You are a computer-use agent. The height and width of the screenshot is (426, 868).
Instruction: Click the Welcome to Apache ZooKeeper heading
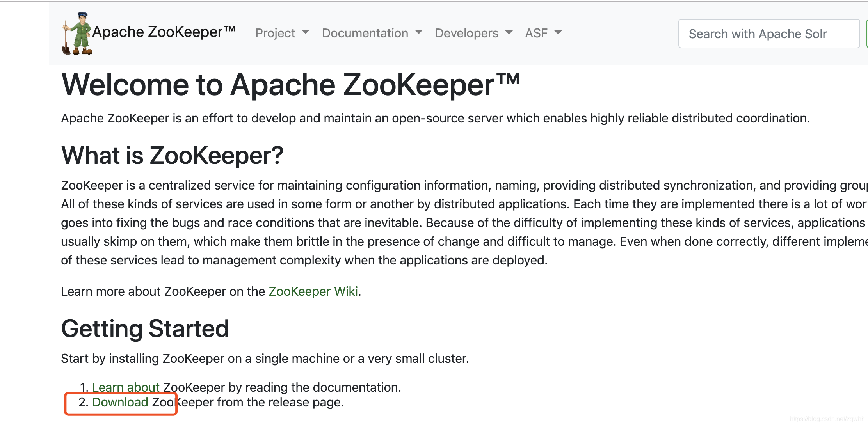(291, 85)
